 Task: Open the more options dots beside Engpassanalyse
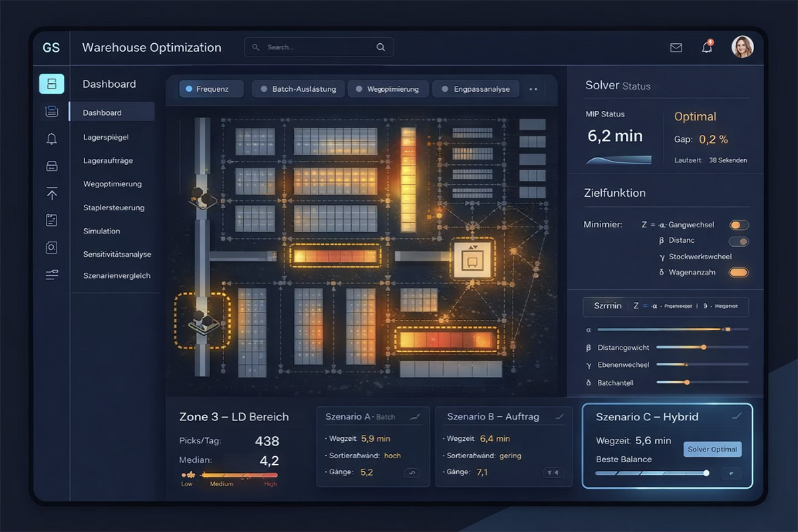coord(533,88)
